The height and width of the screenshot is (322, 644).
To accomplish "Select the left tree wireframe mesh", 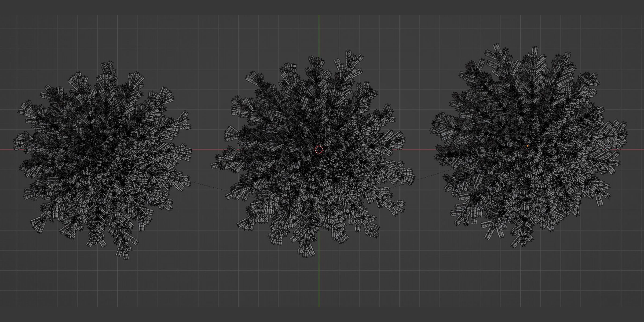I will pyautogui.click(x=103, y=160).
